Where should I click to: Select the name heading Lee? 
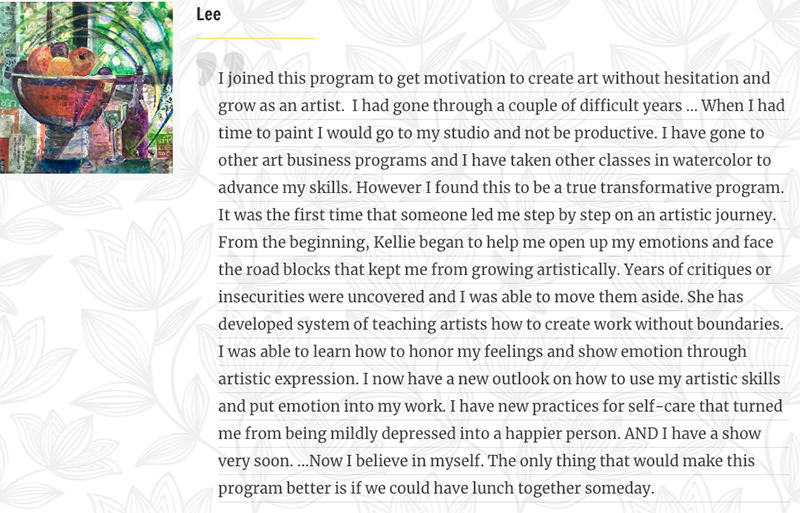tap(209, 14)
